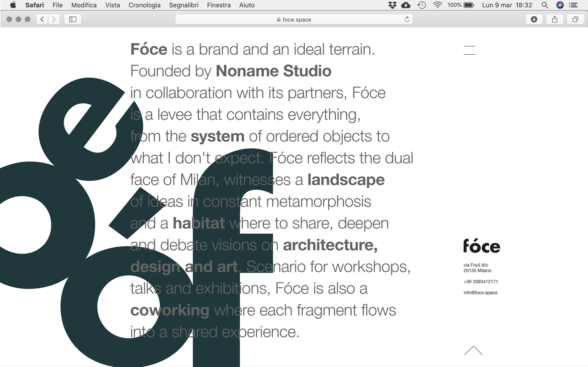The height and width of the screenshot is (367, 588).
Task: Click the foce.space address bar
Action: pos(294,19)
